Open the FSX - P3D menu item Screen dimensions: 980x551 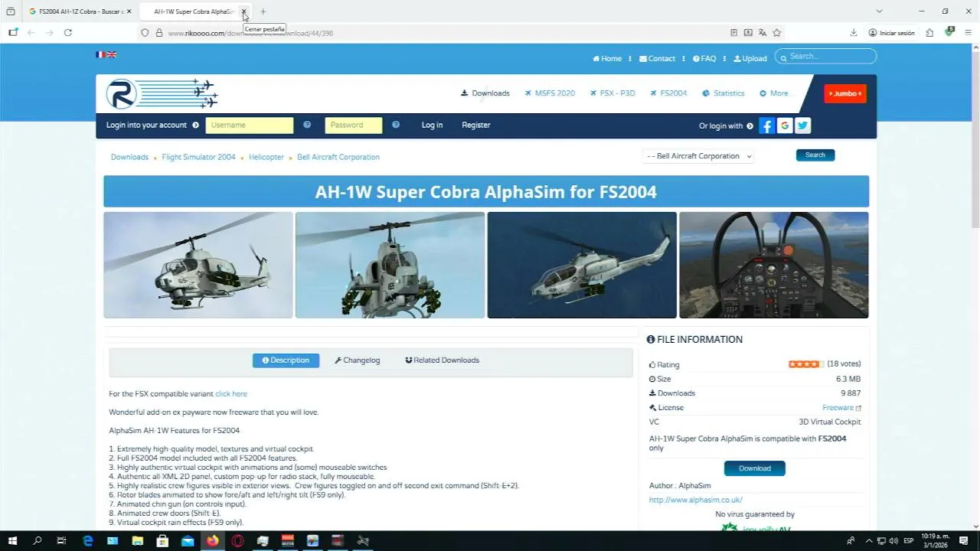[x=612, y=93]
